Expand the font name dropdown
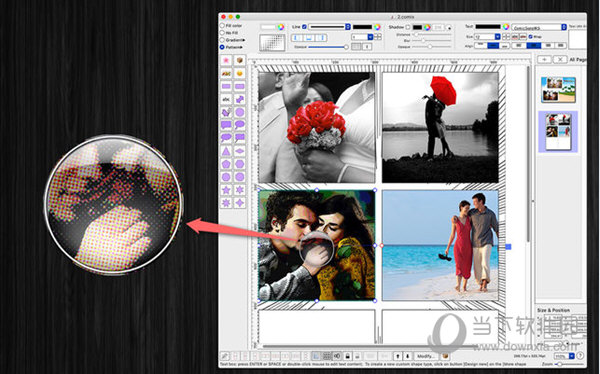The width and height of the screenshot is (600, 374). [539, 28]
